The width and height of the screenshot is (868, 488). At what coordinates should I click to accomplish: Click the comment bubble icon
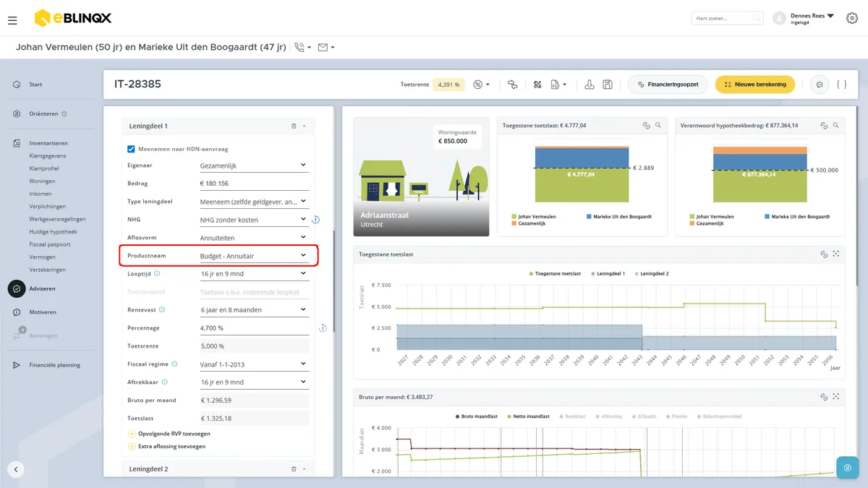click(820, 85)
